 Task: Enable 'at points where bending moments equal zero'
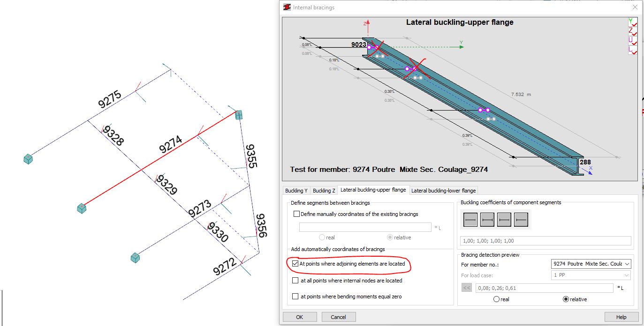(295, 296)
